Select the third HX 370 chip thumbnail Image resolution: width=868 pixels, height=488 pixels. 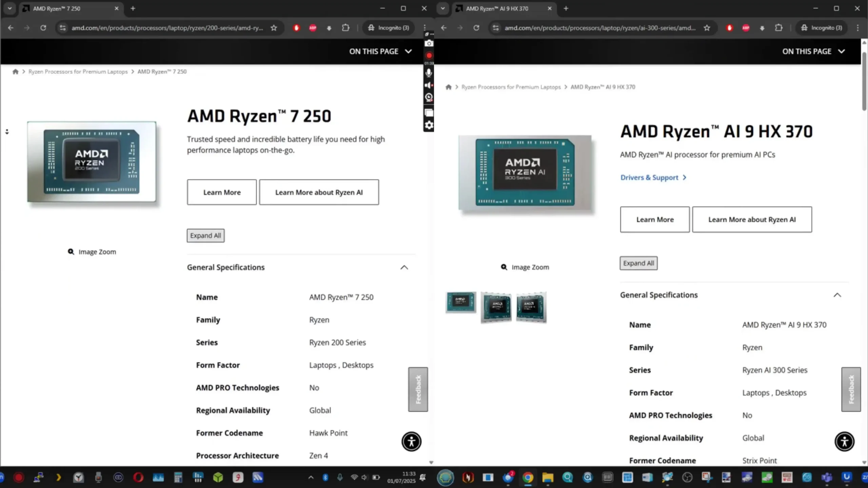tap(531, 307)
